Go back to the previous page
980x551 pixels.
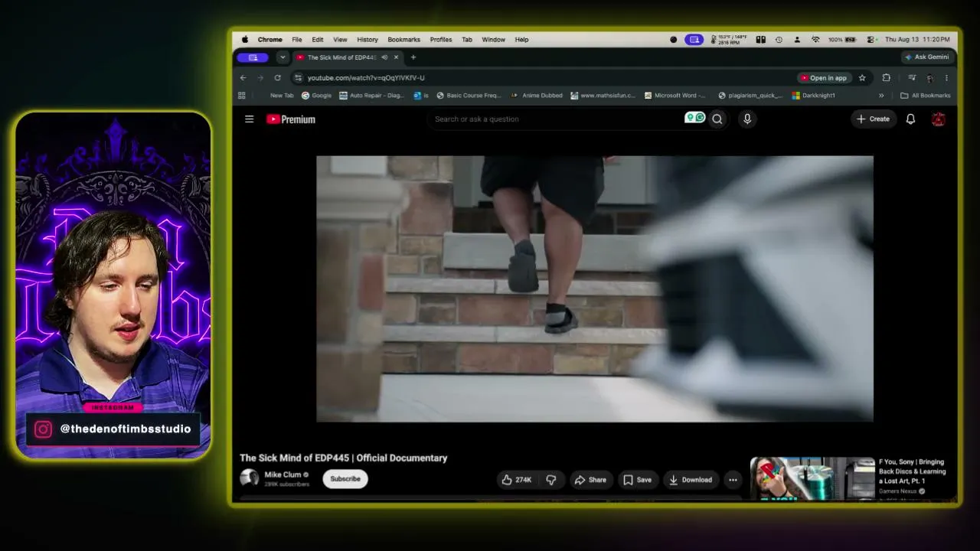[x=243, y=77]
